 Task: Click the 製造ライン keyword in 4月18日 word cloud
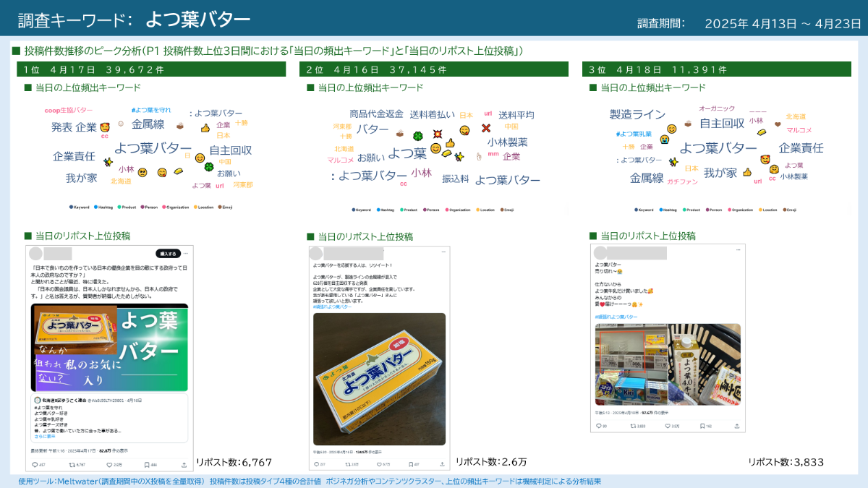tap(637, 114)
